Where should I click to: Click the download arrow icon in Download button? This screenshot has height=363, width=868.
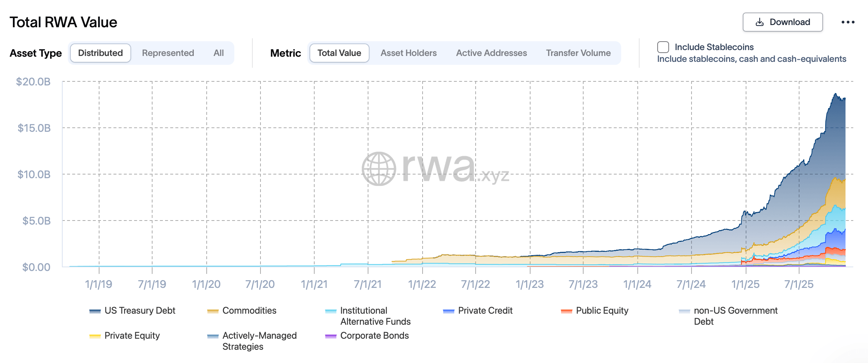760,22
